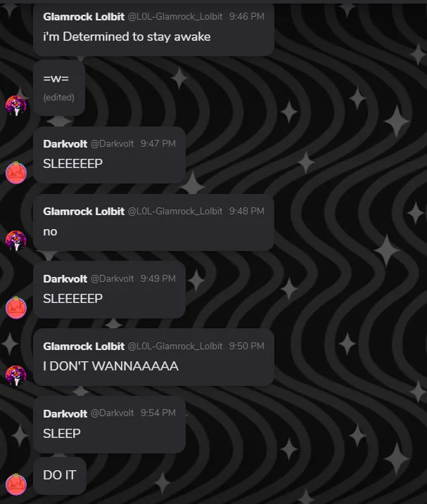Click the @L0L-Glamrock_Lolbit handle at 9:46 PM

pyautogui.click(x=175, y=17)
